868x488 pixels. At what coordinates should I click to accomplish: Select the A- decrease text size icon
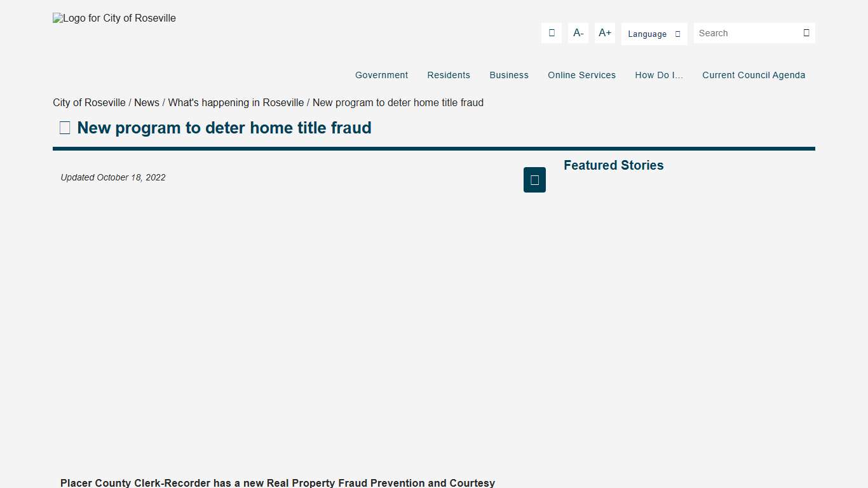[578, 32]
